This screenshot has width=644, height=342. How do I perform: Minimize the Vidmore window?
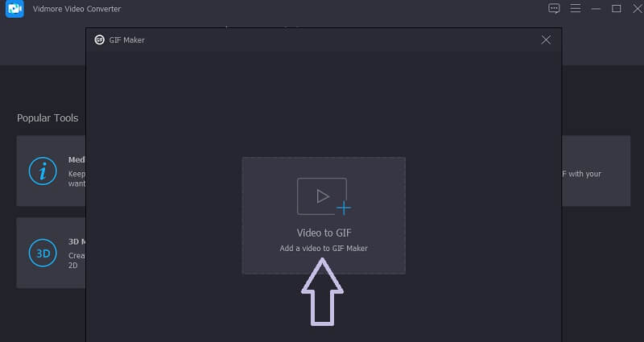coord(596,9)
